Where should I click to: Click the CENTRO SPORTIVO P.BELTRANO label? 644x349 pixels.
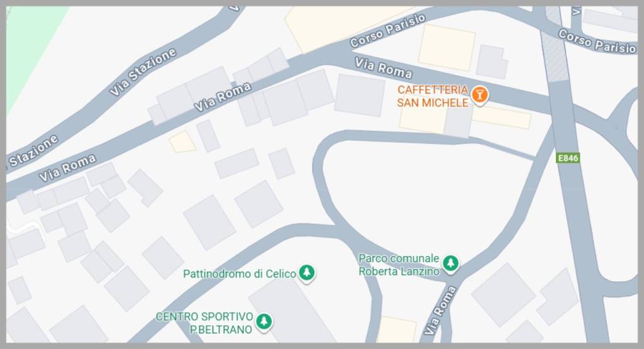204,323
